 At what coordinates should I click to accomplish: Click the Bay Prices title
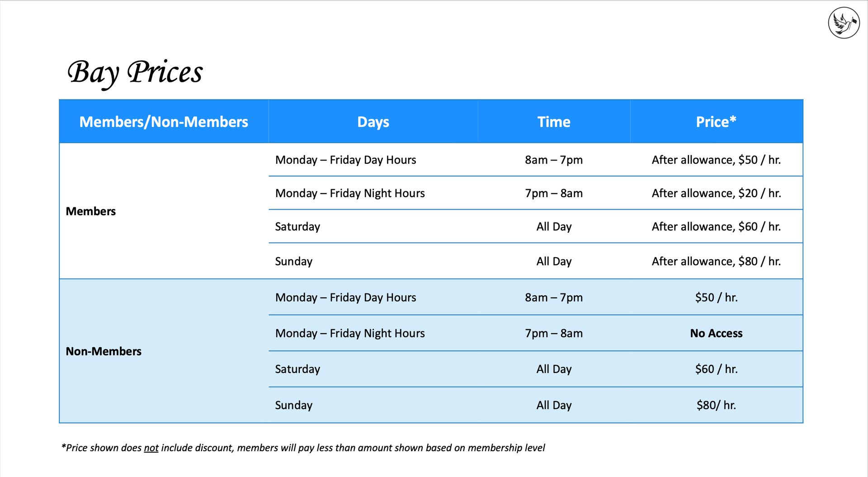[135, 72]
